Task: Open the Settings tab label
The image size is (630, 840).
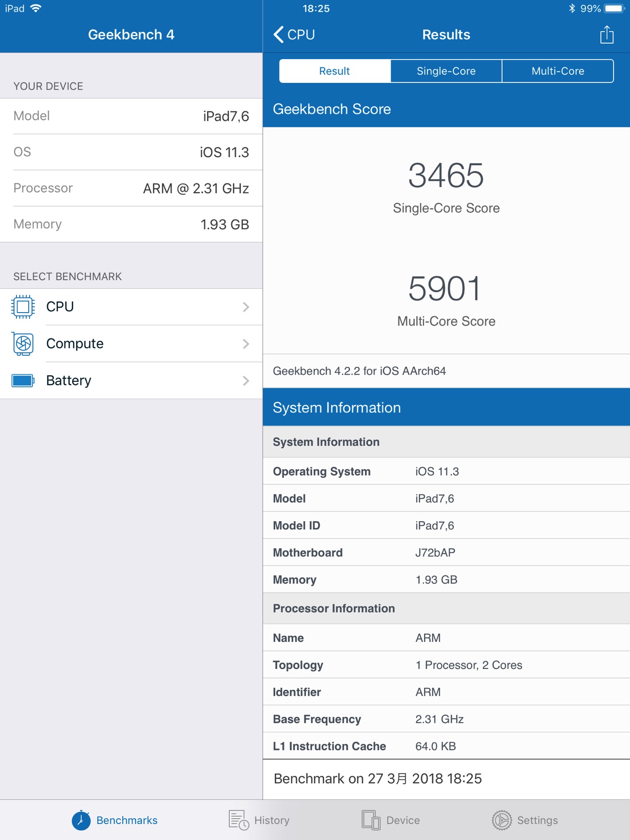Action: point(537,820)
